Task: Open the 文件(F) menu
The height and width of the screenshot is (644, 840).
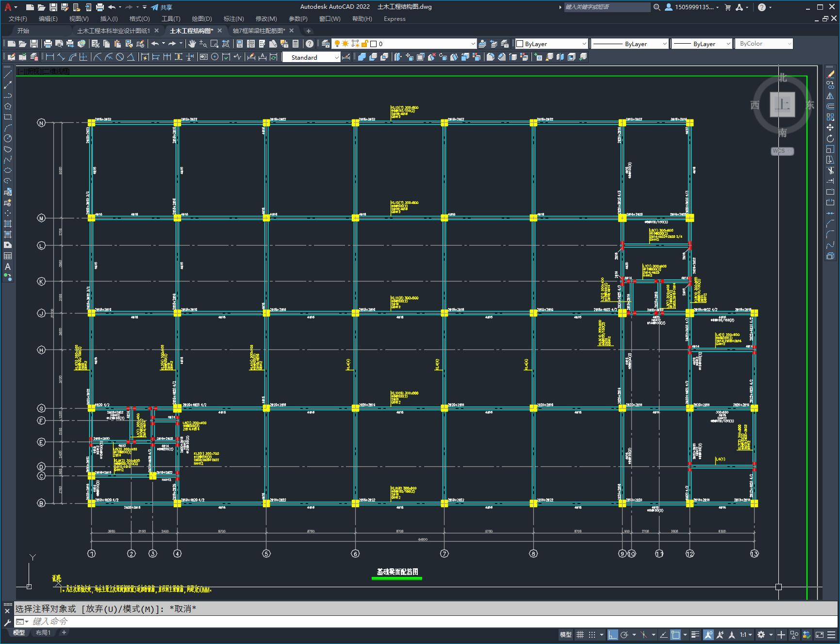Action: pyautogui.click(x=18, y=18)
